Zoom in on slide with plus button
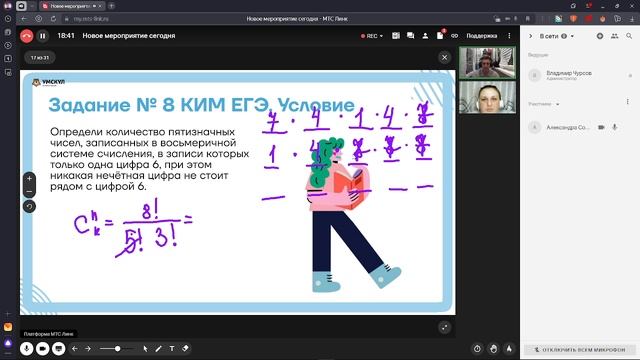Screen dimensions: 640x360 tap(29, 179)
